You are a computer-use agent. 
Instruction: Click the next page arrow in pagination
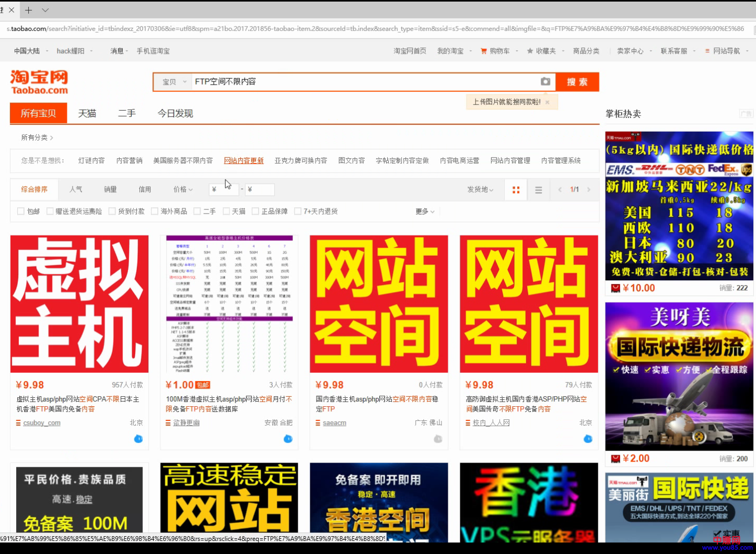[x=588, y=190]
